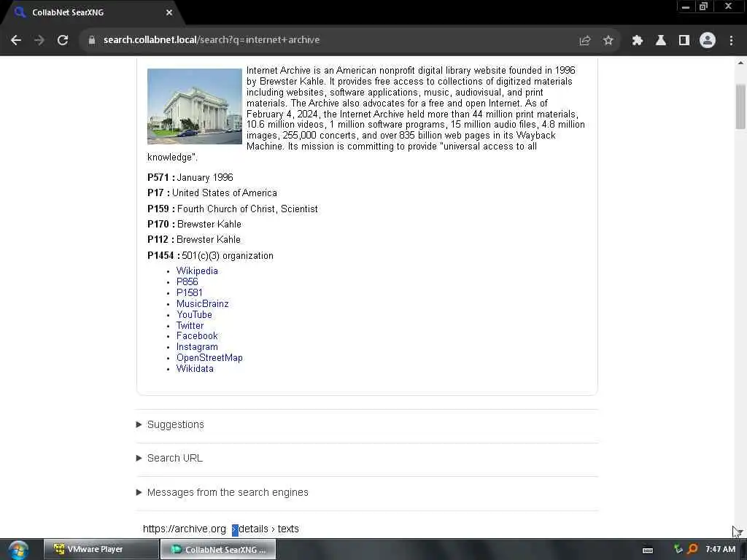
Task: Open the Instagram link
Action: pos(197,346)
